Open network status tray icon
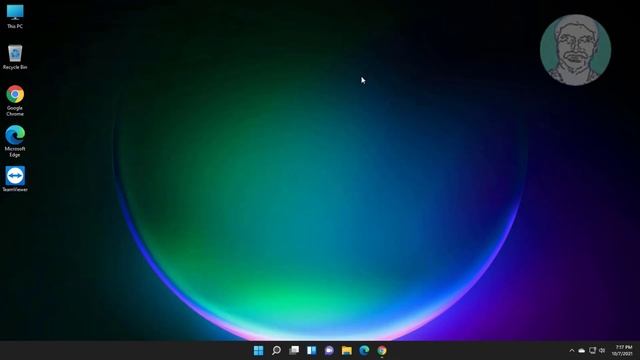This screenshot has height=360, width=640. tap(592, 351)
